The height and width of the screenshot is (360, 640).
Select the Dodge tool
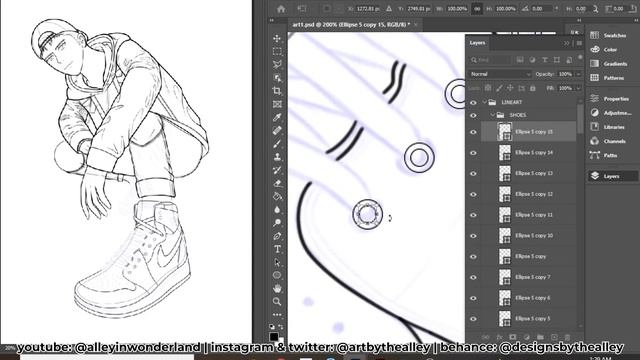coord(277,223)
